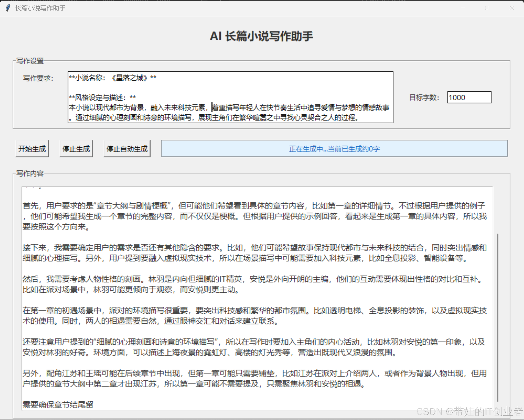Click the last line 需要确保章节结尾留
Viewport: 524px width, 420px height.
(x=58, y=404)
